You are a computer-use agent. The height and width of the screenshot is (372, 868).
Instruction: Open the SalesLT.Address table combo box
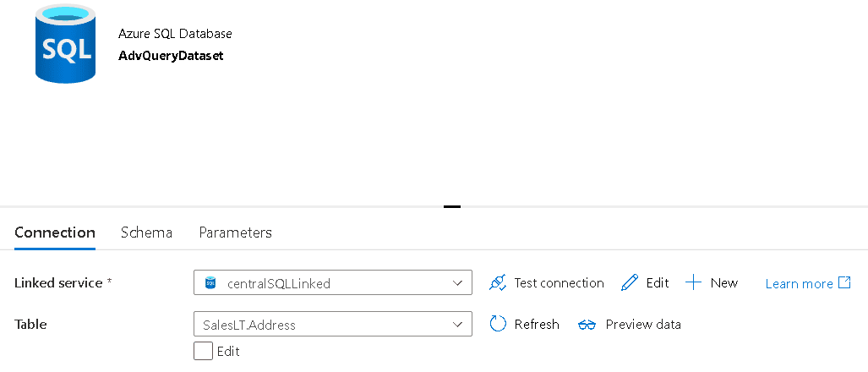point(333,324)
